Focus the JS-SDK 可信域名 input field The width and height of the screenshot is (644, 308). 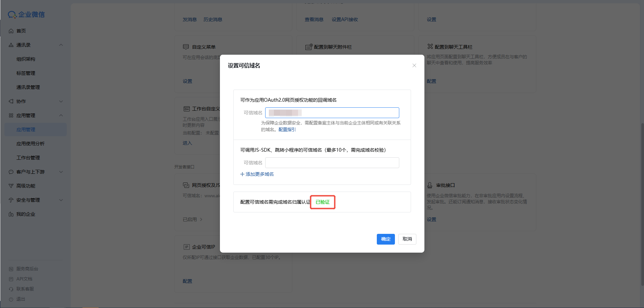click(x=332, y=163)
